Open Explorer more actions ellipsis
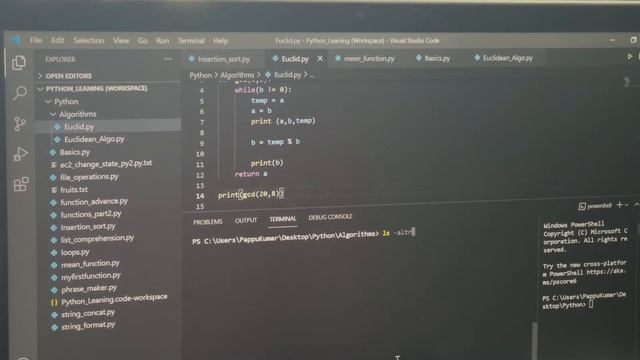The image size is (640, 360). point(168,59)
